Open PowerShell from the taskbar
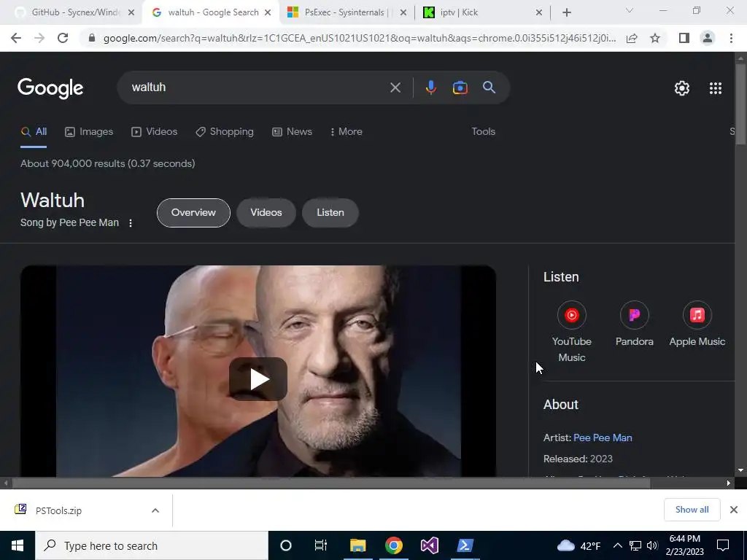The height and width of the screenshot is (560, 747). [465, 545]
